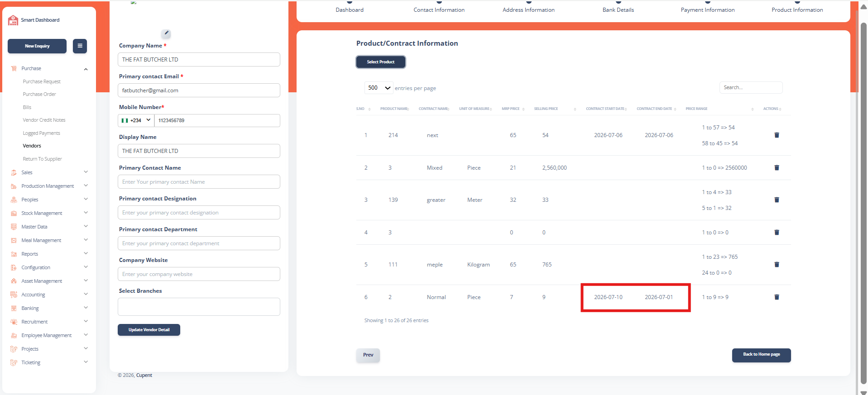
Task: Delete the 'Mixed' contract product row
Action: point(777,167)
